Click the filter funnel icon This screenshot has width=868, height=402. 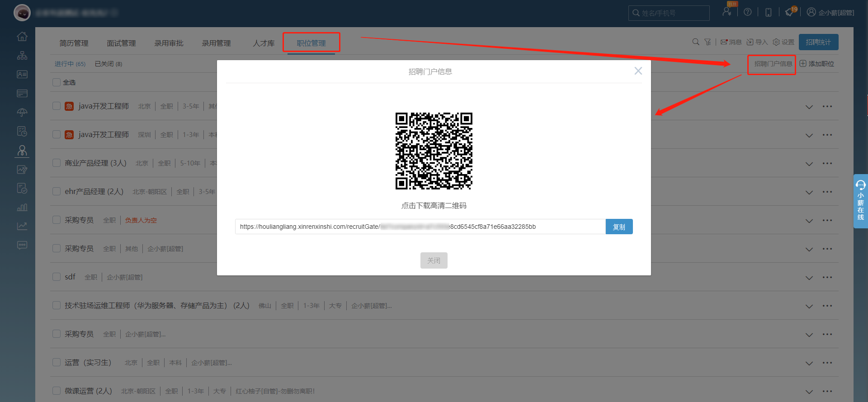(708, 42)
